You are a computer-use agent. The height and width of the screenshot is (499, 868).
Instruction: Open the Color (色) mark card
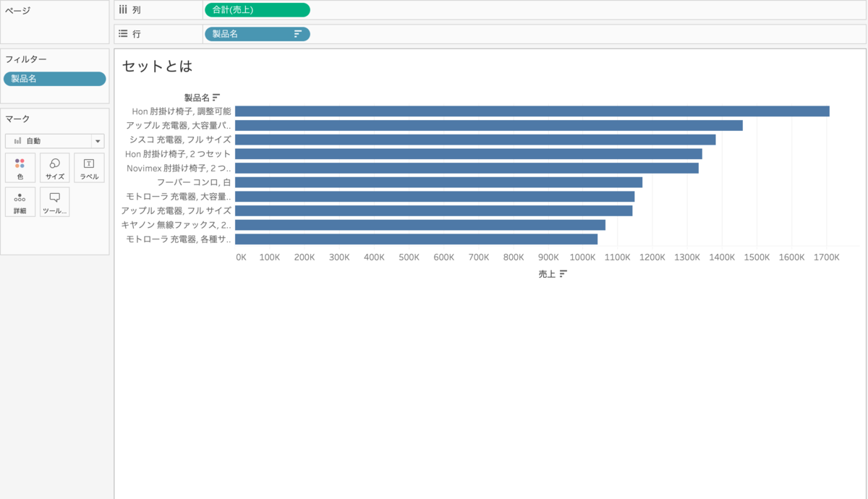(x=20, y=168)
